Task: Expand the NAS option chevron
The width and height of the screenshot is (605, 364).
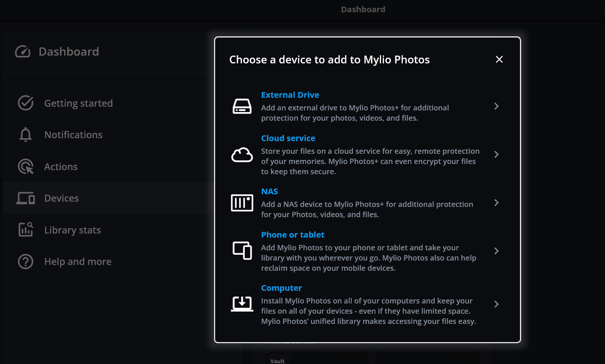Action: [x=496, y=203]
